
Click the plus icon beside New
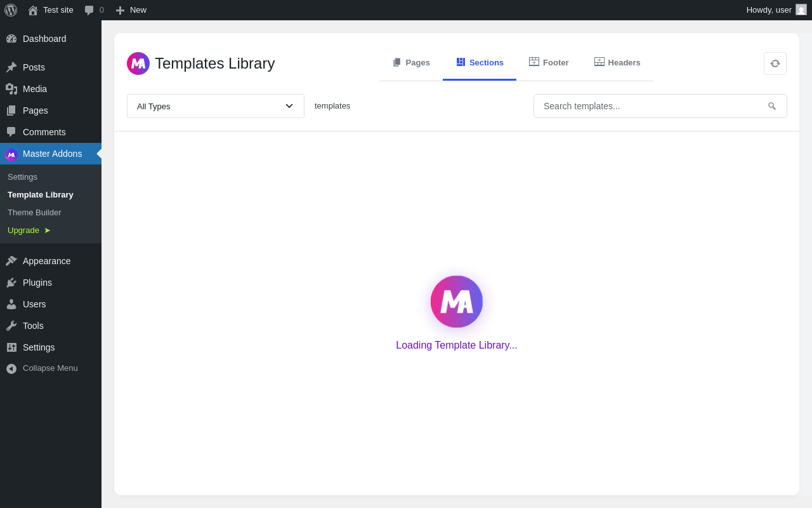coord(120,10)
